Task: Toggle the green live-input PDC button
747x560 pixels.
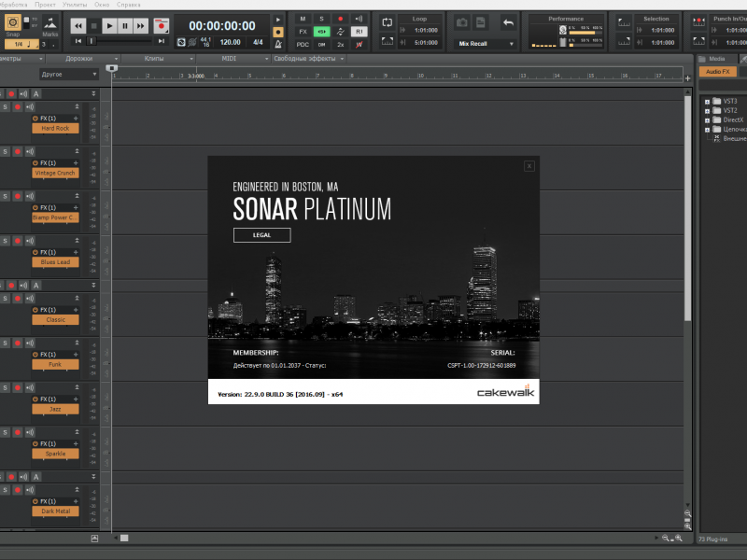Action: pos(321,32)
